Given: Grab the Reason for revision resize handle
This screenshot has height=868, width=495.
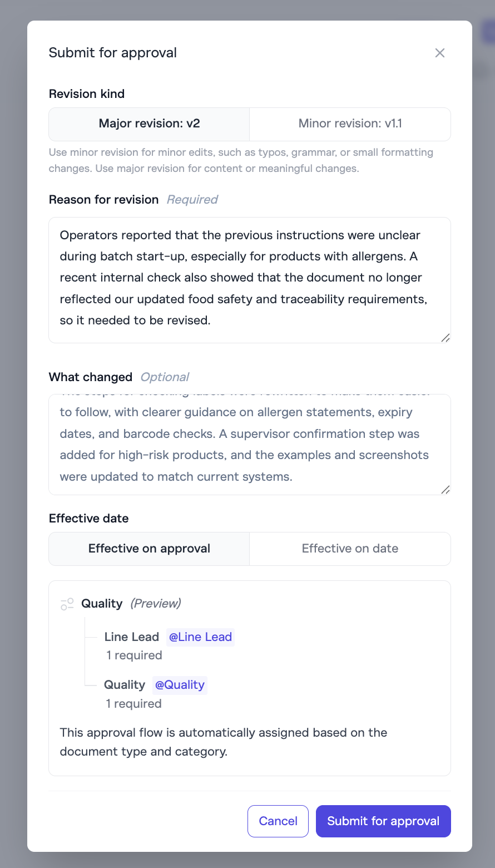Looking at the screenshot, I should 445,338.
